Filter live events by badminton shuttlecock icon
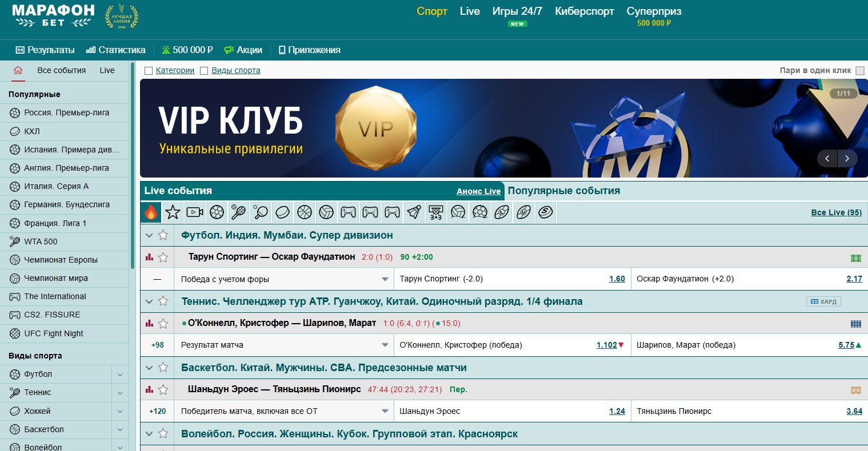 (x=414, y=212)
